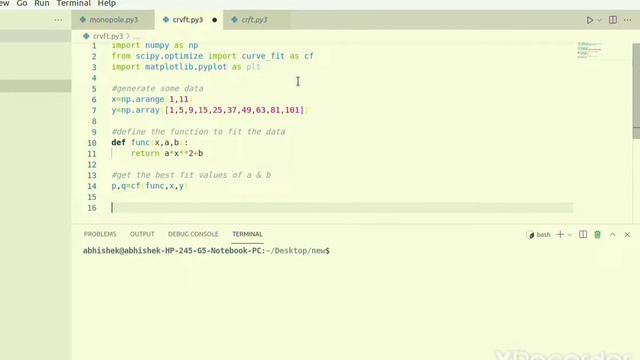This screenshot has height=360, width=640.
Task: Open the DEBUG CONSOLE panel tab
Action: tap(193, 234)
